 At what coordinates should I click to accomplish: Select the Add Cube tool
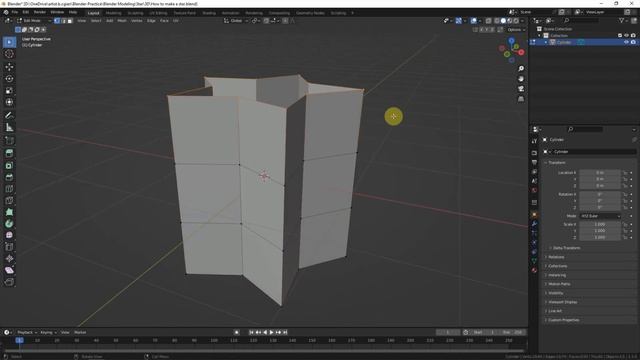click(9, 140)
